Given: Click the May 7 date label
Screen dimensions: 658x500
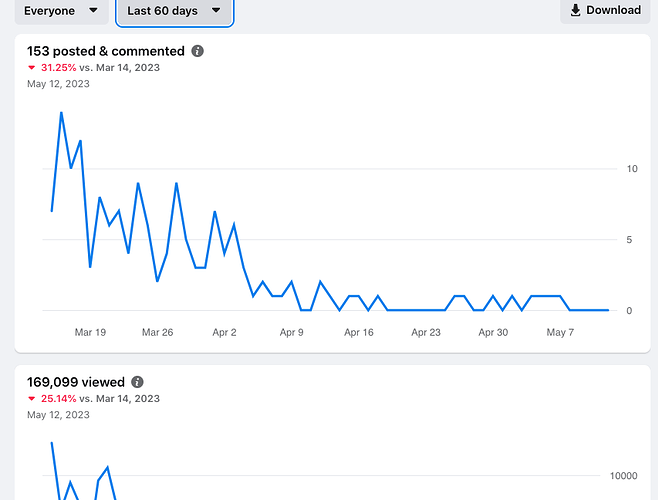Looking at the screenshot, I should pos(560,332).
